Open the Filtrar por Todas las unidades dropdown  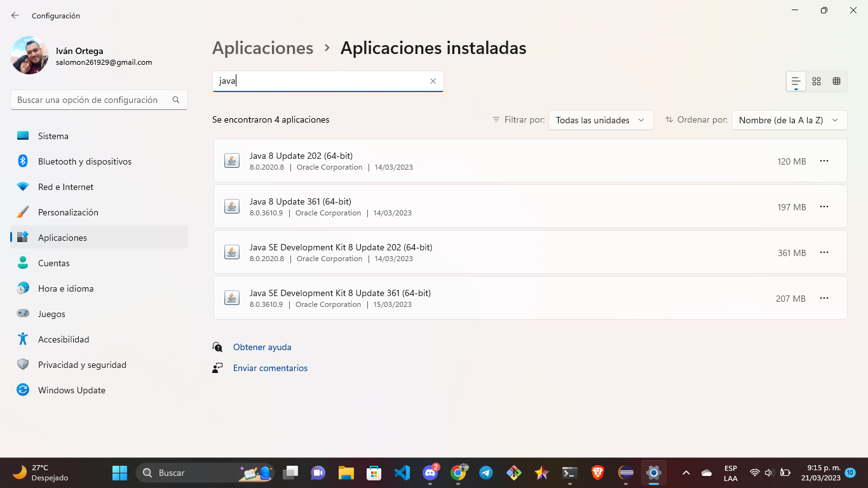600,120
